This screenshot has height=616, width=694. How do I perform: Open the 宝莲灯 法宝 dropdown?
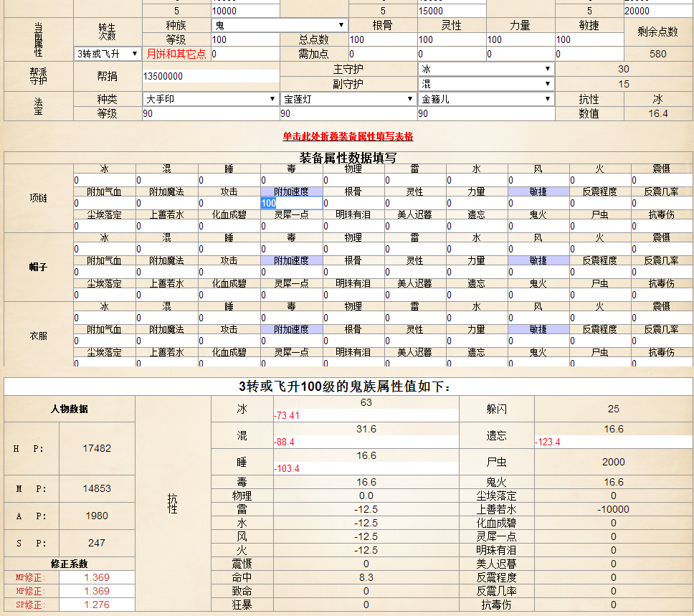coord(348,99)
